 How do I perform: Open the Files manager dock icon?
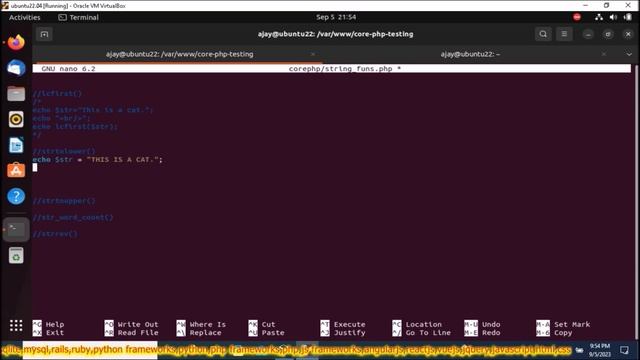click(x=16, y=93)
